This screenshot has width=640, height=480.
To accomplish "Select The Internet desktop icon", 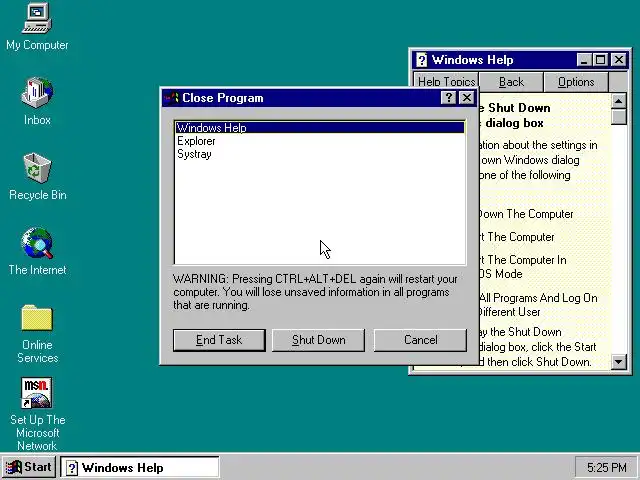I will [x=37, y=251].
